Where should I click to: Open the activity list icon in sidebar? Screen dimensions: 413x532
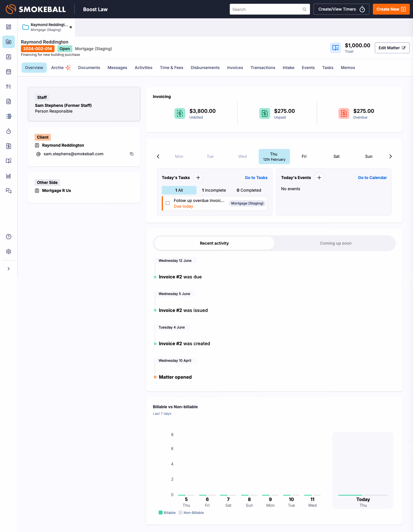[x=9, y=116]
